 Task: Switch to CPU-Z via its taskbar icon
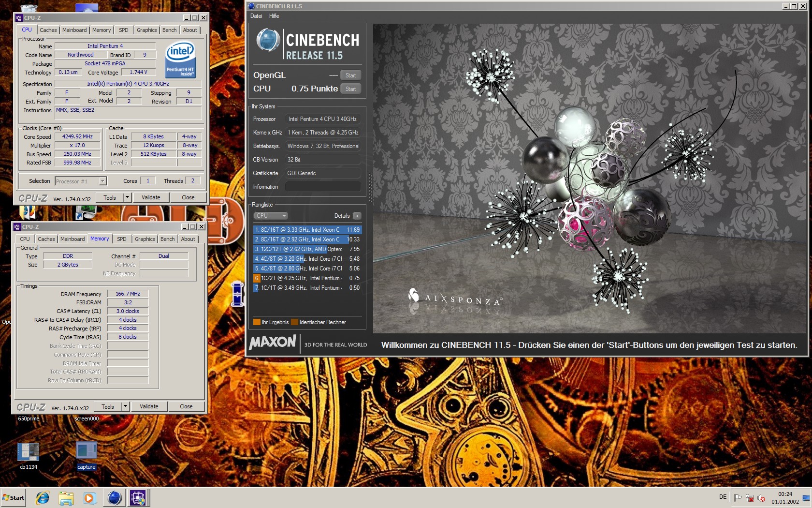tap(138, 497)
